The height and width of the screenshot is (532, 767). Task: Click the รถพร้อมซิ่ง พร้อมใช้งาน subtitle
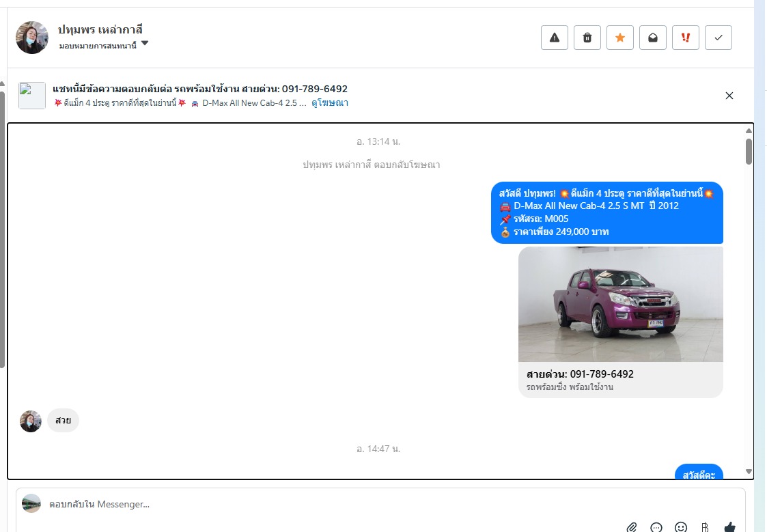(570, 387)
